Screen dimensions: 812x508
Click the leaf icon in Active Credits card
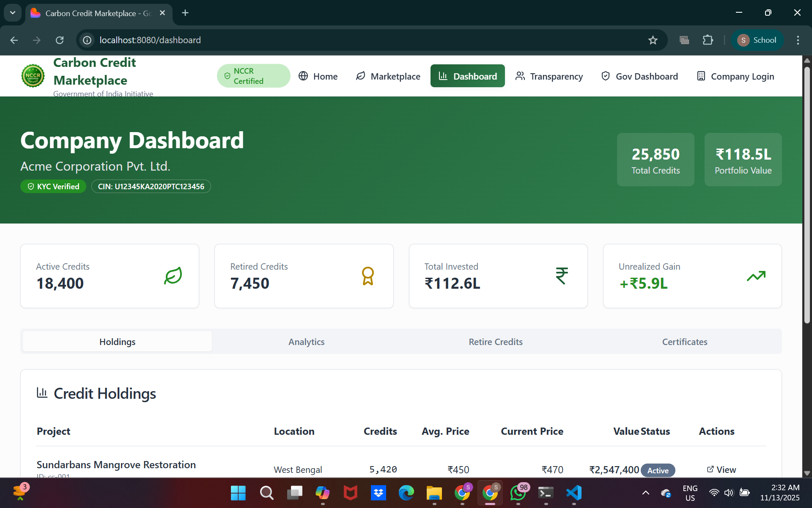point(173,276)
